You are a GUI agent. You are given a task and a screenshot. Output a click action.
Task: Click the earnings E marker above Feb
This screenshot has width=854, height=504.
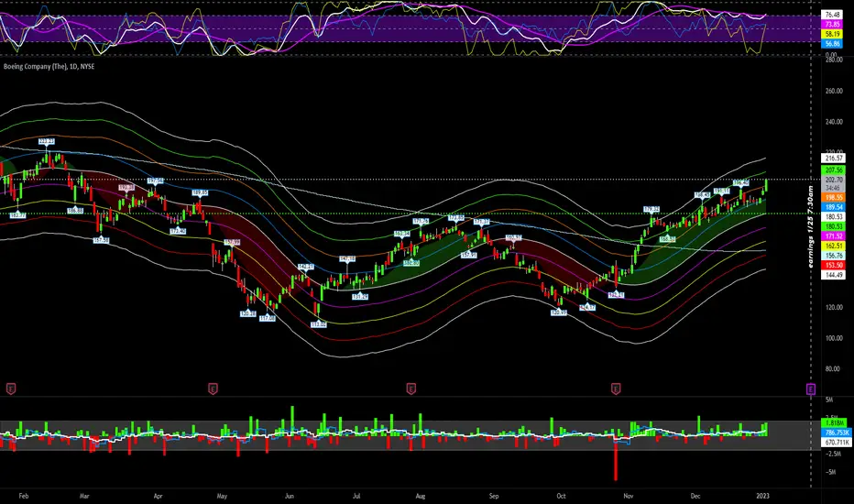[10, 389]
